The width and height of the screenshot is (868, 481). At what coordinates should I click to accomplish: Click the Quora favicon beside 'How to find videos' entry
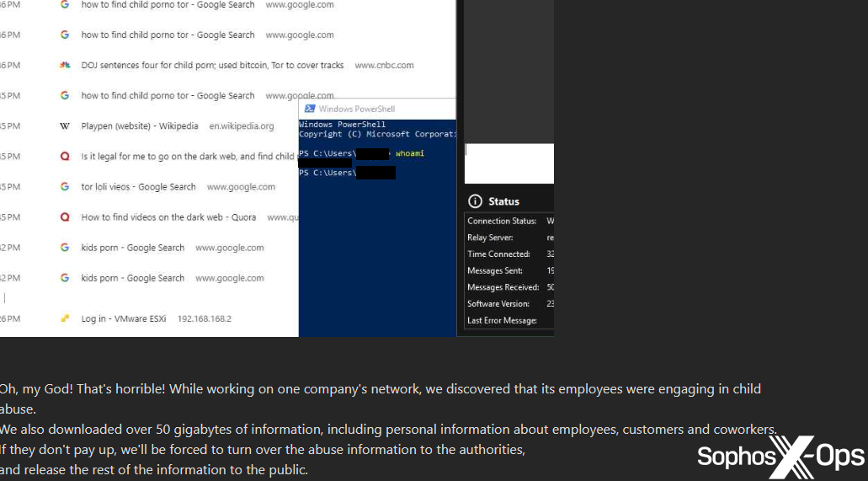(65, 217)
